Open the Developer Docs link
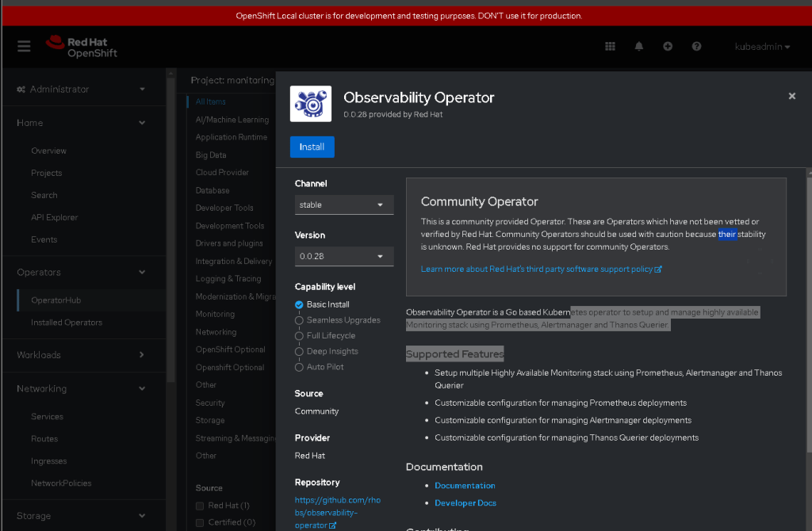Viewport: 812px width, 531px height. (x=465, y=503)
